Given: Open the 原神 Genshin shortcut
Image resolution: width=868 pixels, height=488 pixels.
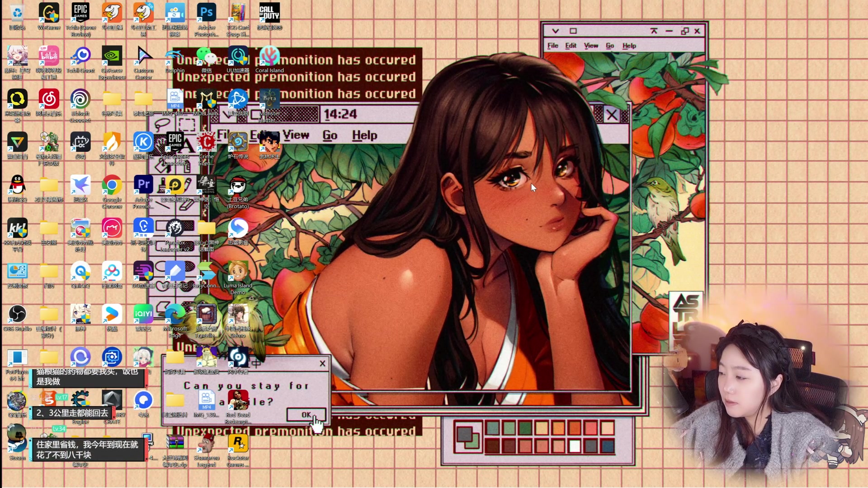Looking at the screenshot, I should tap(80, 318).
